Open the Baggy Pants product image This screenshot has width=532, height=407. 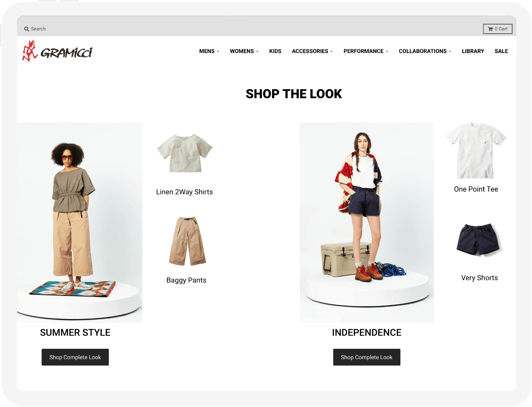[187, 241]
